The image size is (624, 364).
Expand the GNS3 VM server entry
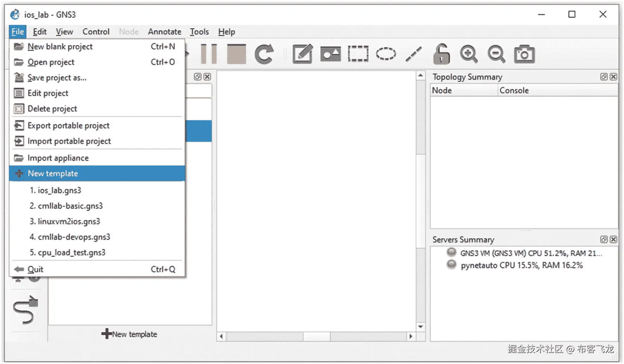(x=451, y=253)
